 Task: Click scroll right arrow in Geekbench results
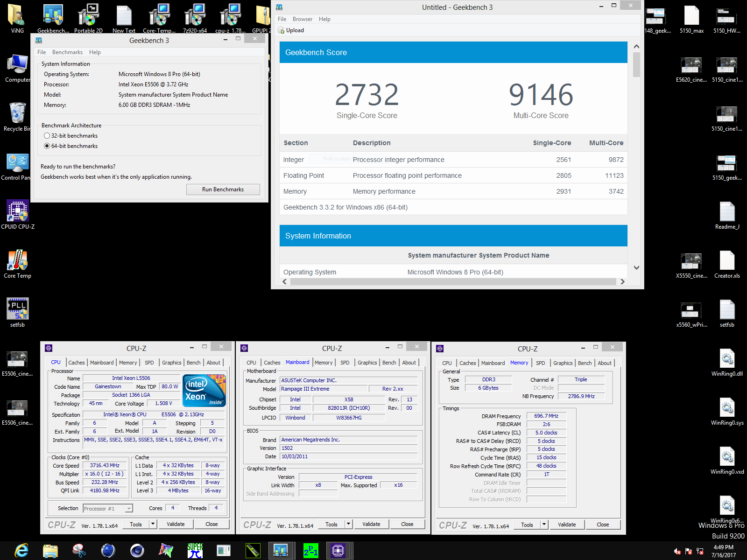pos(622,281)
